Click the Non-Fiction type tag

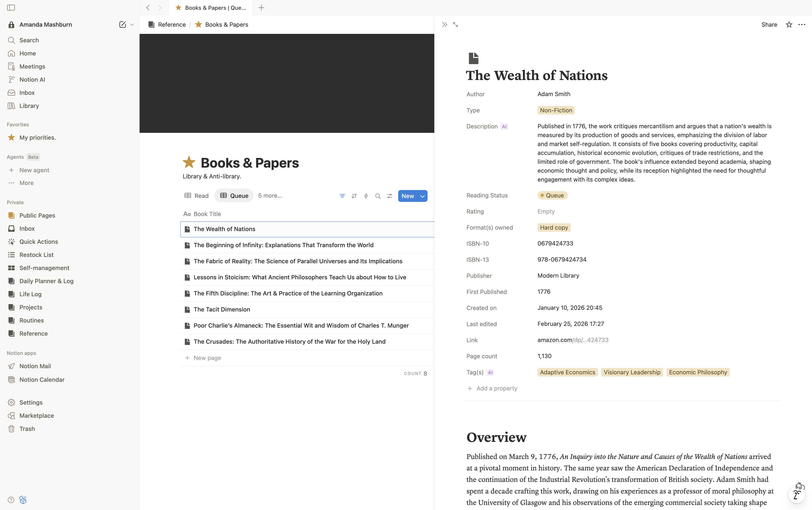coord(556,110)
